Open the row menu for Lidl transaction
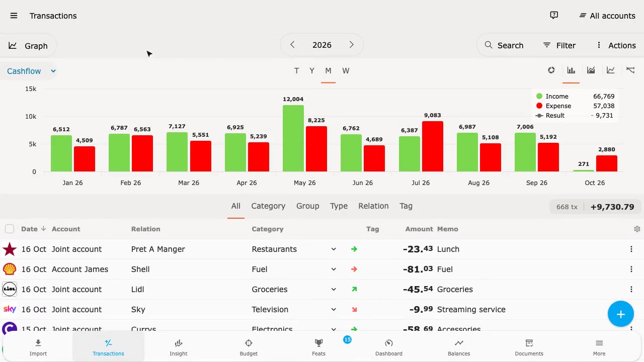The image size is (644, 362). [631, 289]
